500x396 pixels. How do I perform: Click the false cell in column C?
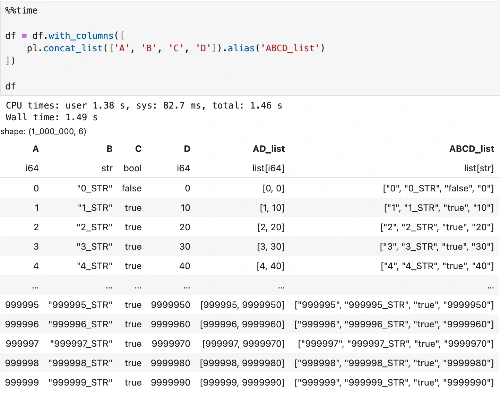[132, 188]
